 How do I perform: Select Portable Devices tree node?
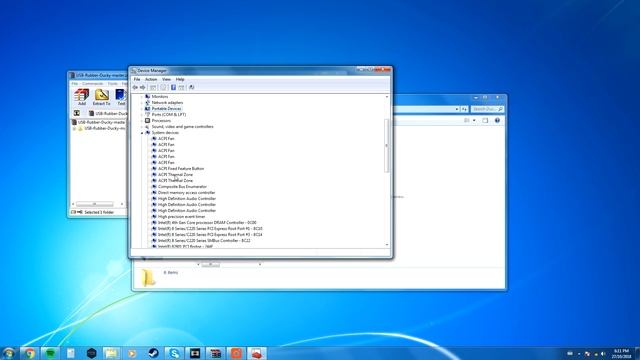(x=167, y=109)
